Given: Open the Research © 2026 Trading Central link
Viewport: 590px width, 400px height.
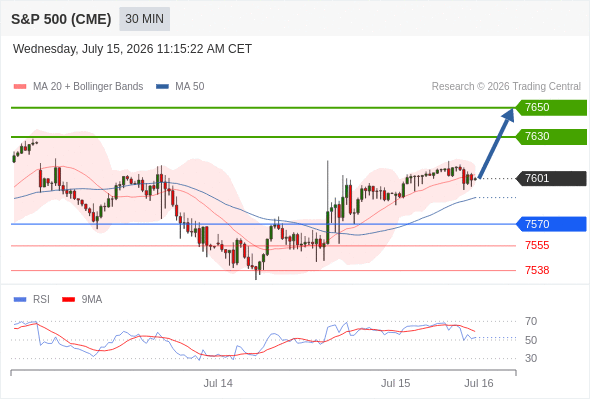Looking at the screenshot, I should pyautogui.click(x=506, y=87).
